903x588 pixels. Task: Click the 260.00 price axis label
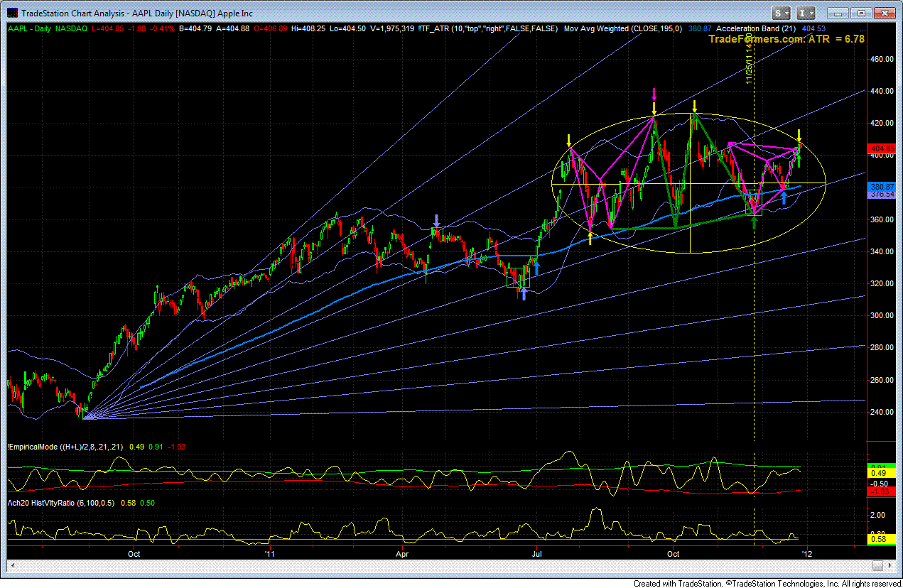(882, 380)
